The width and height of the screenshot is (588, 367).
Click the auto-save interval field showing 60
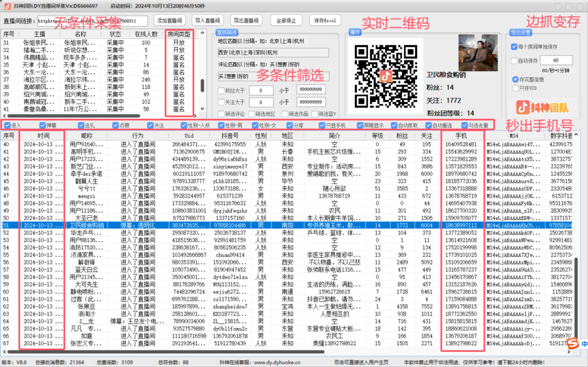tap(556, 60)
